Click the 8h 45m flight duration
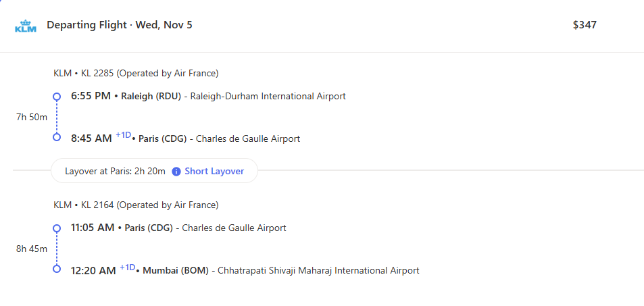The width and height of the screenshot is (644, 306). (32, 249)
